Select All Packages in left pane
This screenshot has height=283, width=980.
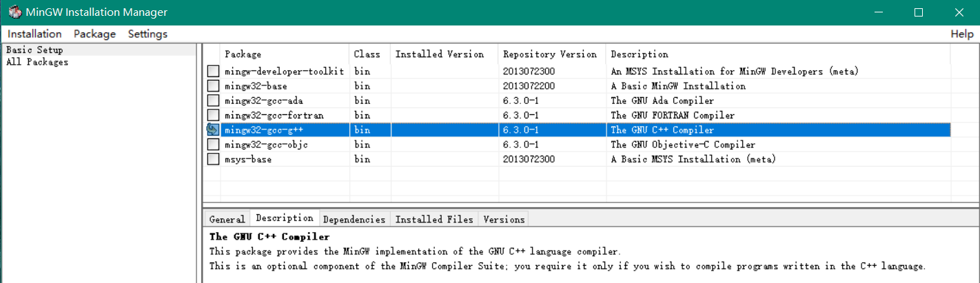(37, 62)
